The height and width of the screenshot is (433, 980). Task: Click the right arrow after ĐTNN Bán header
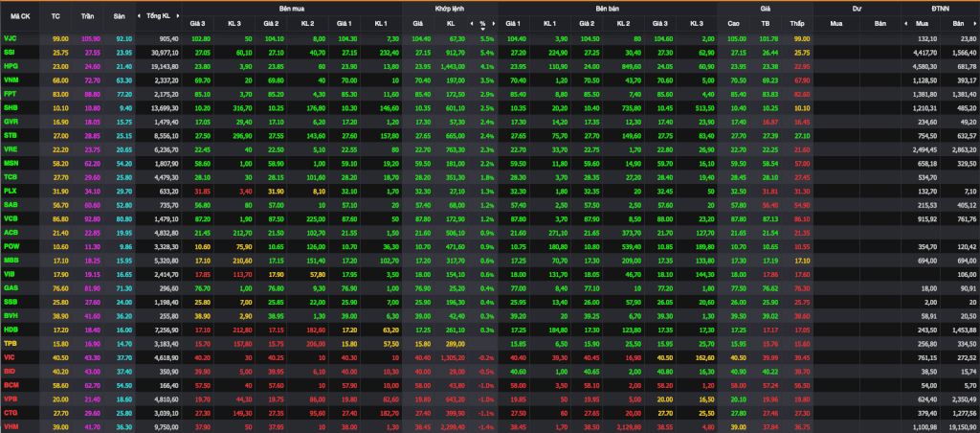pyautogui.click(x=977, y=24)
